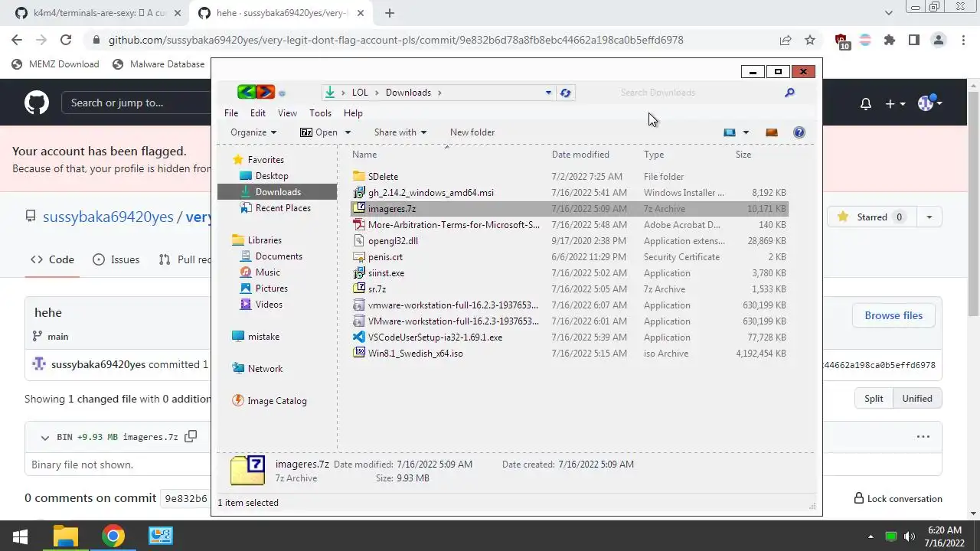Copy imageres.7z file path icon
Screen dimensions: 980x551
pyautogui.click(x=191, y=436)
